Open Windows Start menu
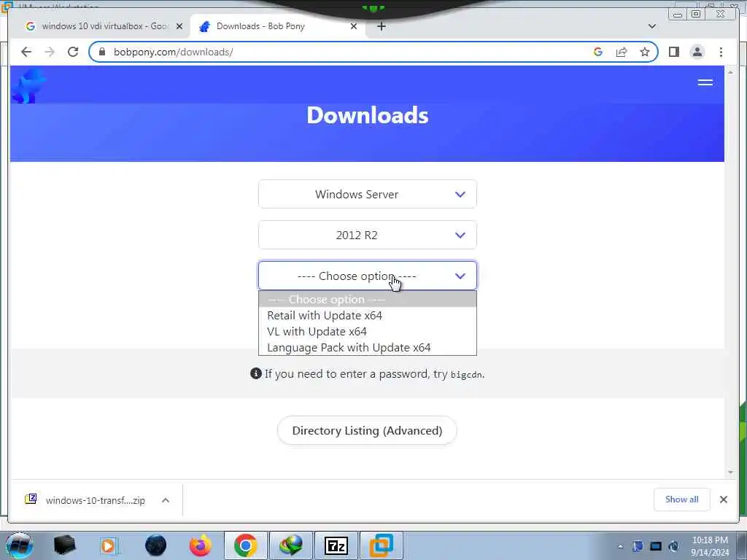This screenshot has height=560, width=747. [19, 545]
